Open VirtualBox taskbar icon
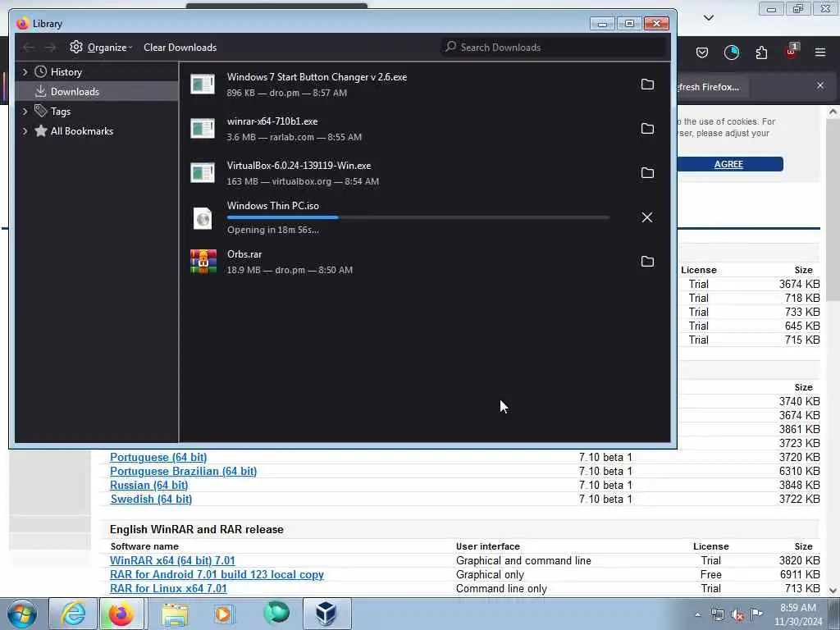The height and width of the screenshot is (630, 840). point(326,614)
